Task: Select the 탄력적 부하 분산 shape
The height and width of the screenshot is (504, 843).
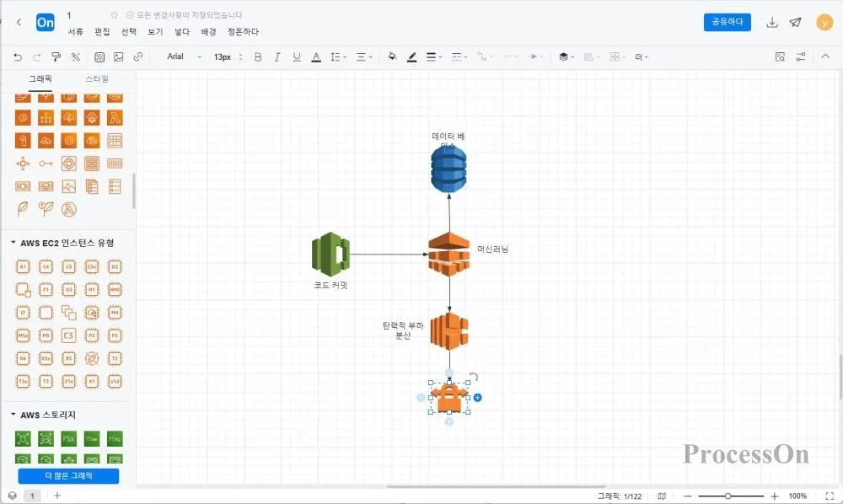Action: coord(449,331)
